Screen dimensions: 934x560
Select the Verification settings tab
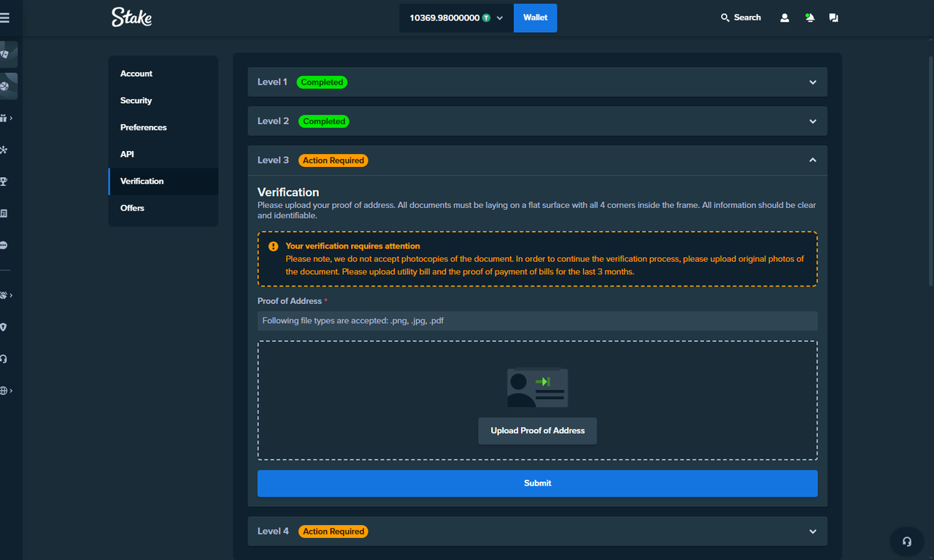click(x=163, y=182)
